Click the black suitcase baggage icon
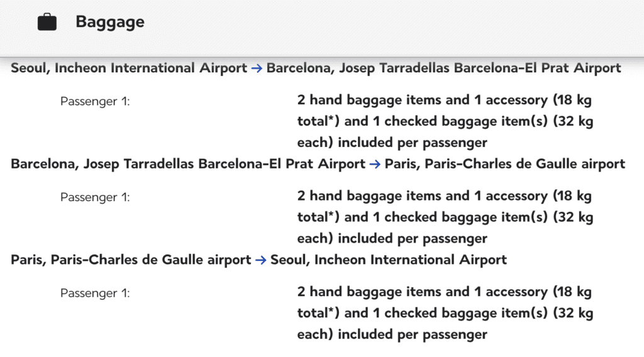Image resolution: width=644 pixels, height=357 pixels. tap(47, 22)
